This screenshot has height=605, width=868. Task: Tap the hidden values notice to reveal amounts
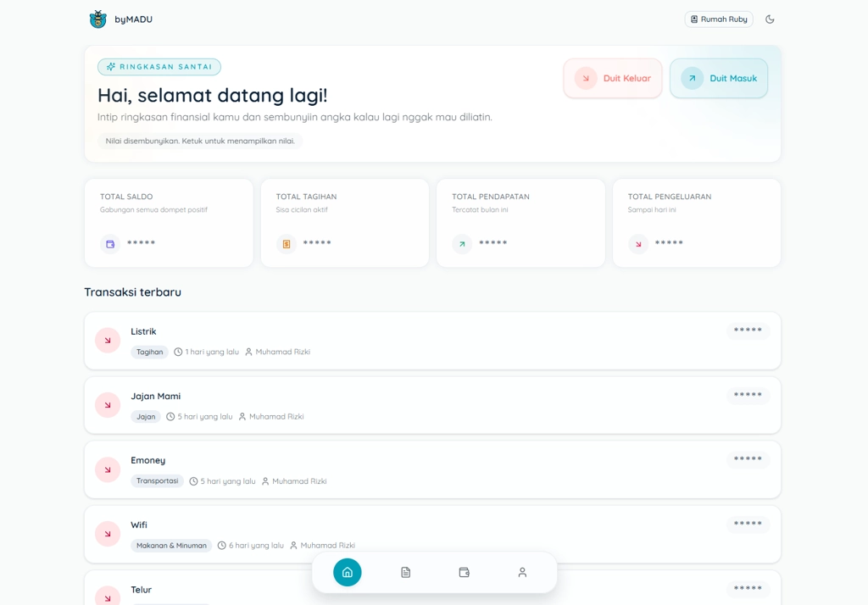pos(200,142)
